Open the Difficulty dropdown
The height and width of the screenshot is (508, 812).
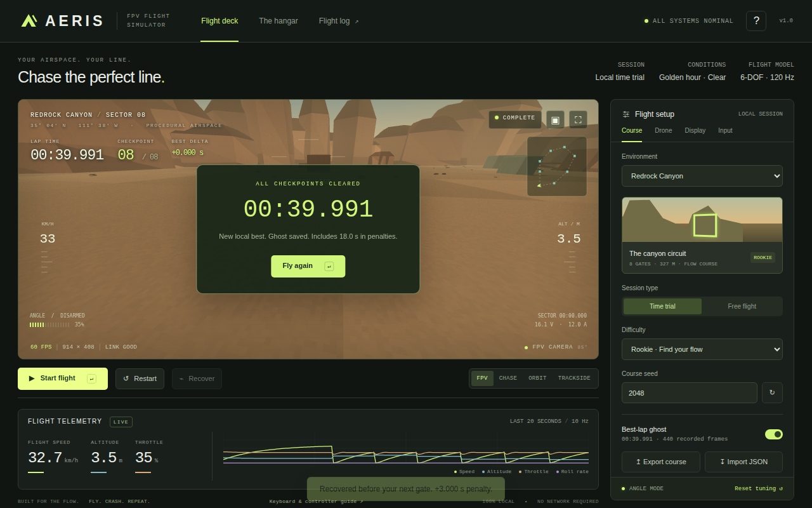click(x=702, y=349)
